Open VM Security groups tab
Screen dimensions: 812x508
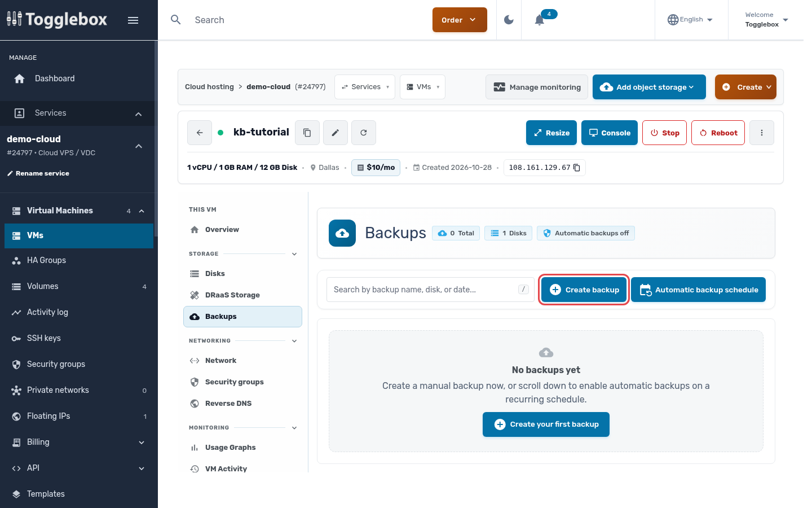242,382
